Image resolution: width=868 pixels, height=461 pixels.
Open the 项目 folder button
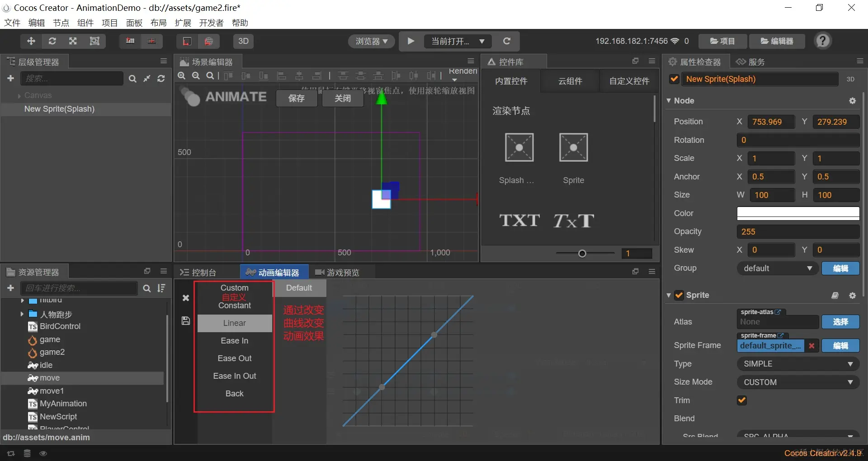click(x=722, y=41)
